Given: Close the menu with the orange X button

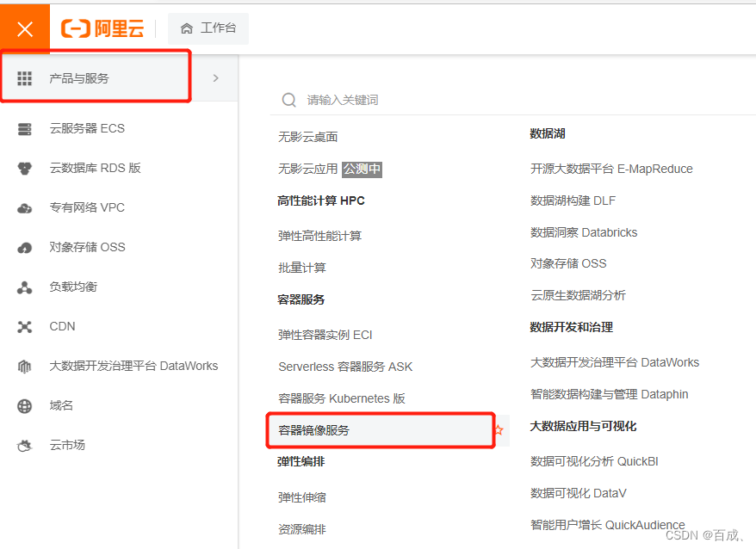Looking at the screenshot, I should (25, 29).
